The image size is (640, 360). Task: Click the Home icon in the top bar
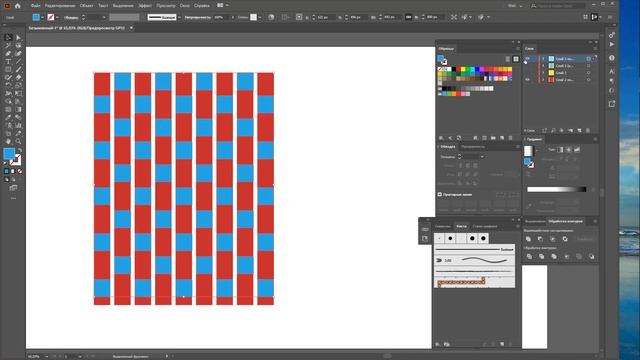[18, 6]
